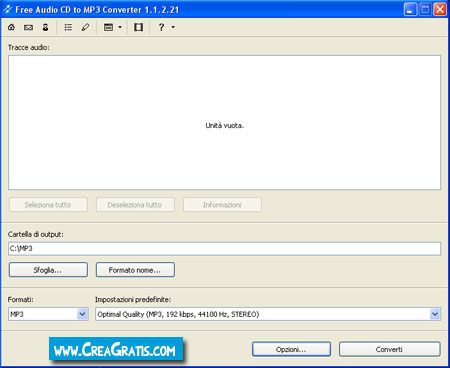Click the empty Tracce audio list
The image size is (450, 368).
pyautogui.click(x=224, y=123)
